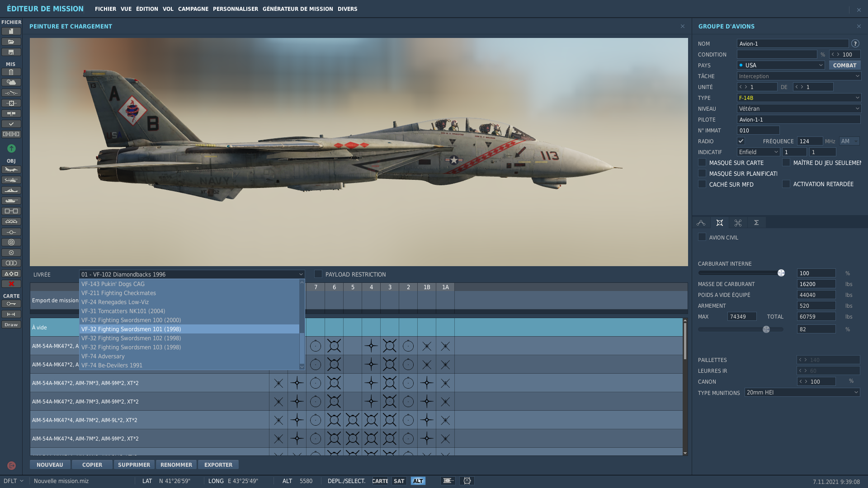This screenshot has height=488, width=868.
Task: Open the summary sigma tab icon
Action: [756, 223]
